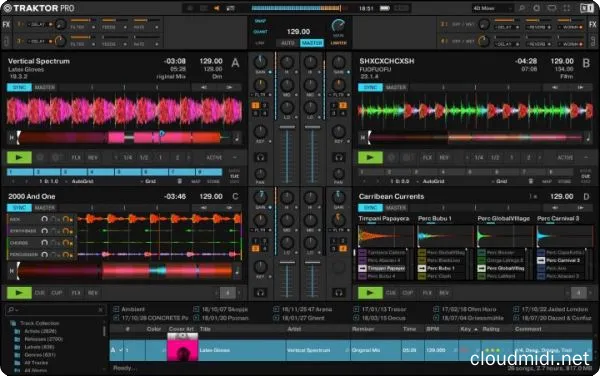
Task: Set Deck C as MASTER
Action: coord(45,208)
